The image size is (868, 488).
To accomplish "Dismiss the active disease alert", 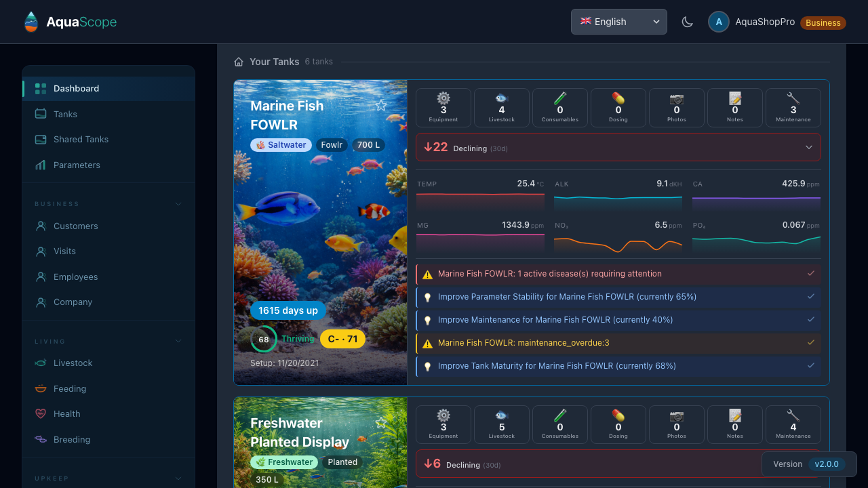I will 811,273.
